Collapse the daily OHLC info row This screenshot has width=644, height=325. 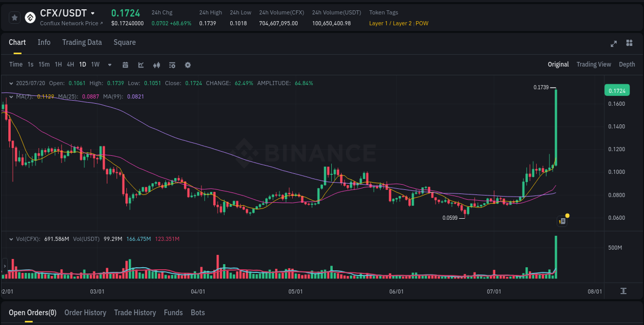11,83
